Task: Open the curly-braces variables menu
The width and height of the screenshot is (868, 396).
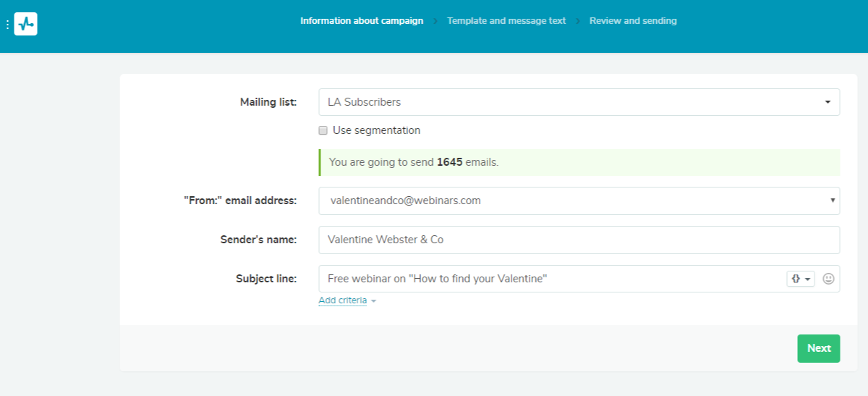Action: pos(800,279)
